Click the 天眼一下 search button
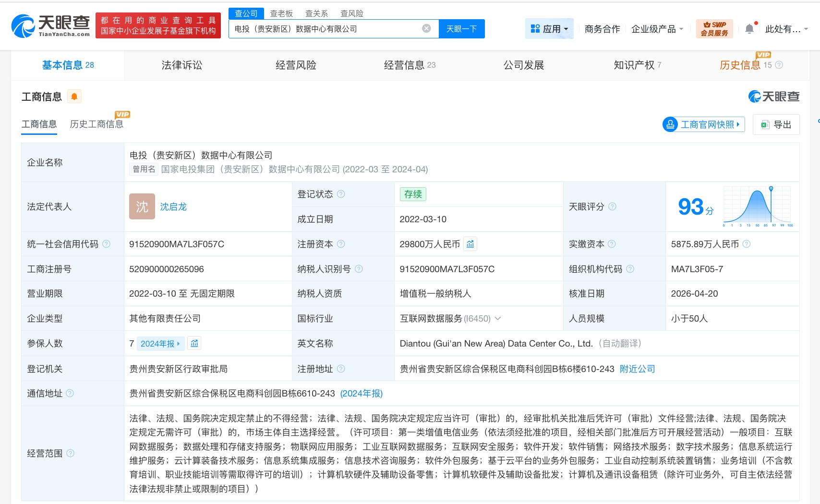820x504 pixels. [x=461, y=29]
